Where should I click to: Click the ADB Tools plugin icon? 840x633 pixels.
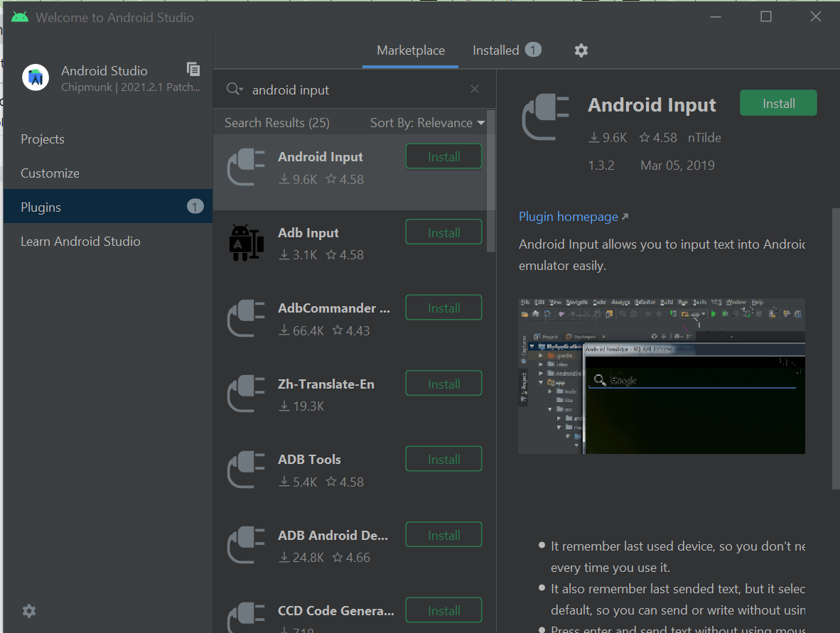(x=245, y=469)
